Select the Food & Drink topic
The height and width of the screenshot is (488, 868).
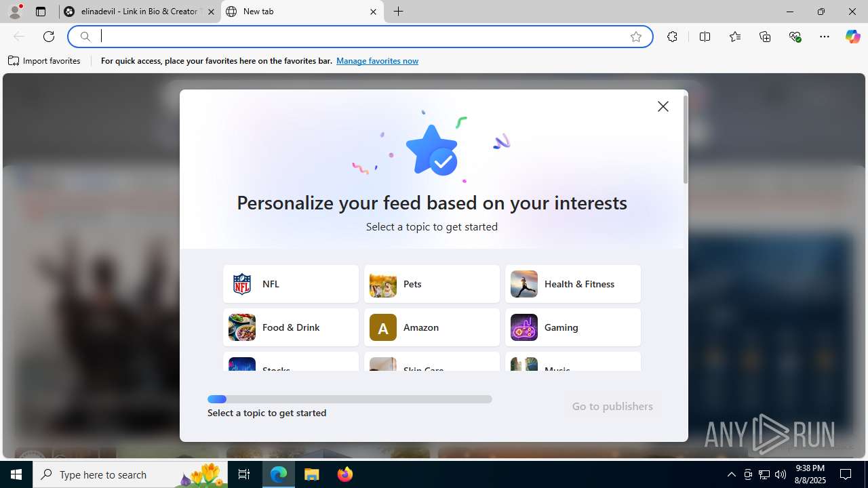click(291, 327)
